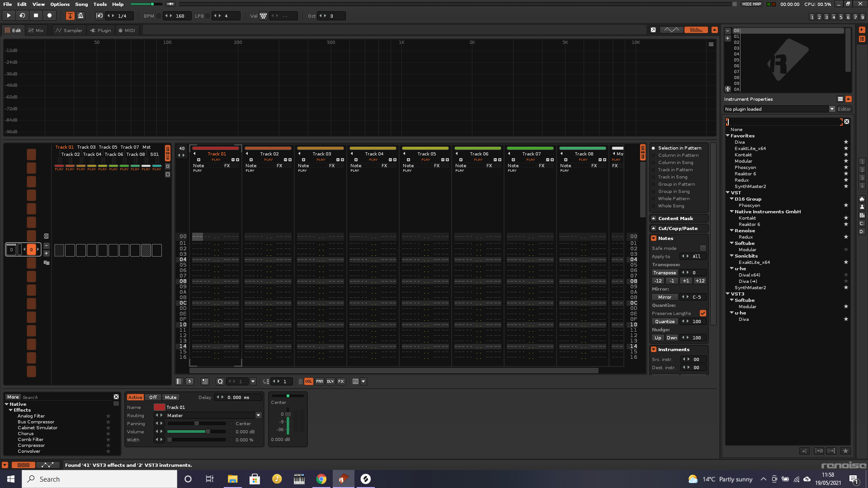Click the Stop playback button
The width and height of the screenshot is (868, 488).
(x=36, y=15)
